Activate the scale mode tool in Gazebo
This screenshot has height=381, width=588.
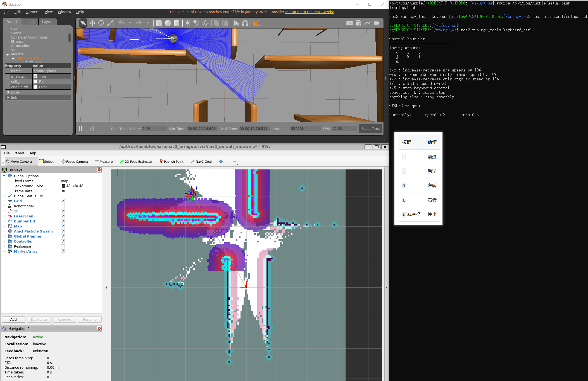click(x=110, y=23)
